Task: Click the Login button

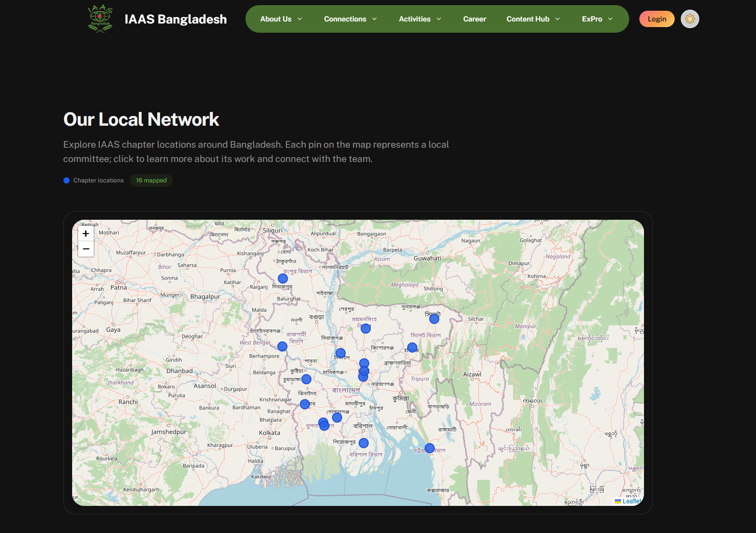Action: pos(657,19)
